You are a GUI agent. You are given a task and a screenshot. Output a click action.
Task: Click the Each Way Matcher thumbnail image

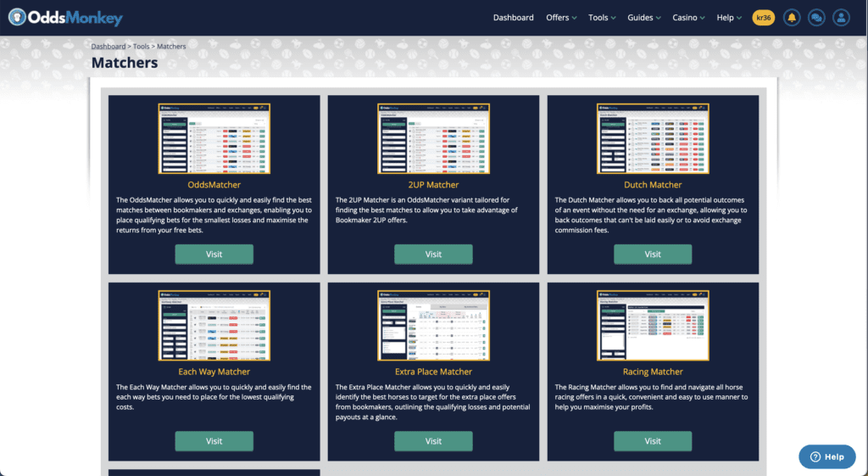pyautogui.click(x=214, y=326)
